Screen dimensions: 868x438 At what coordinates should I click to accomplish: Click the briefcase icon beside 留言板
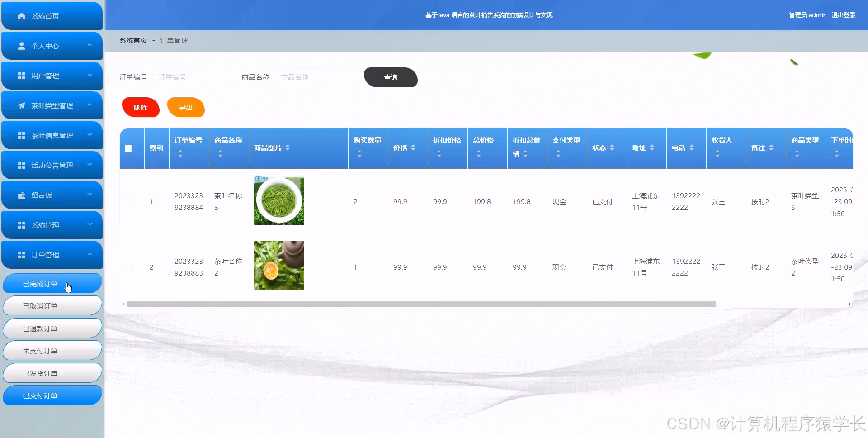point(21,195)
